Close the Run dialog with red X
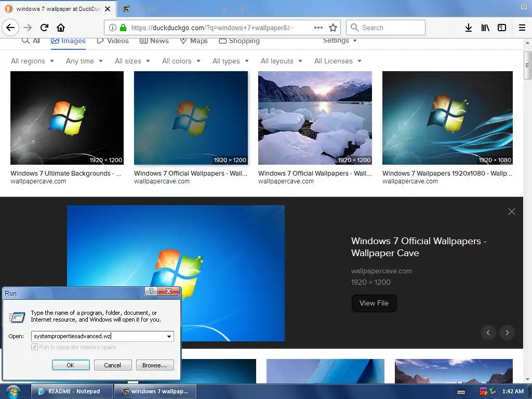Image resolution: width=532 pixels, height=399 pixels. tap(169, 291)
